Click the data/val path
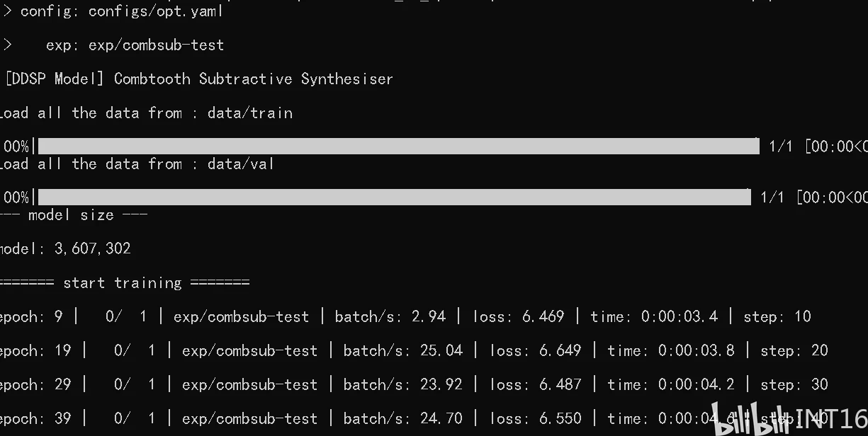This screenshot has width=868, height=436. click(240, 163)
